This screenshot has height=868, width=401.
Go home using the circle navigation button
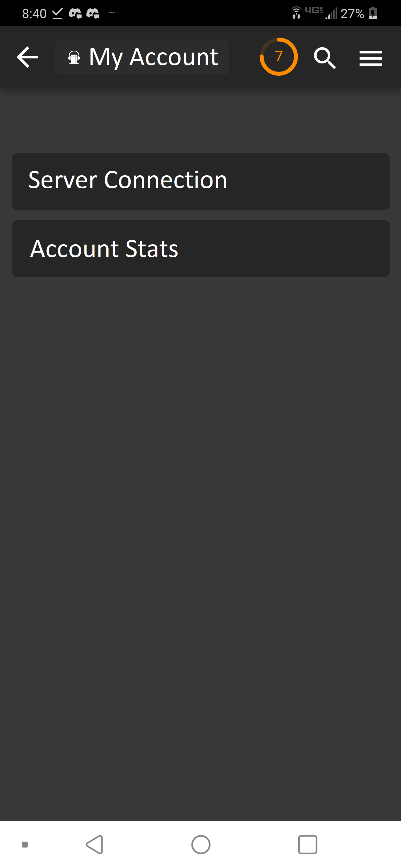click(201, 844)
